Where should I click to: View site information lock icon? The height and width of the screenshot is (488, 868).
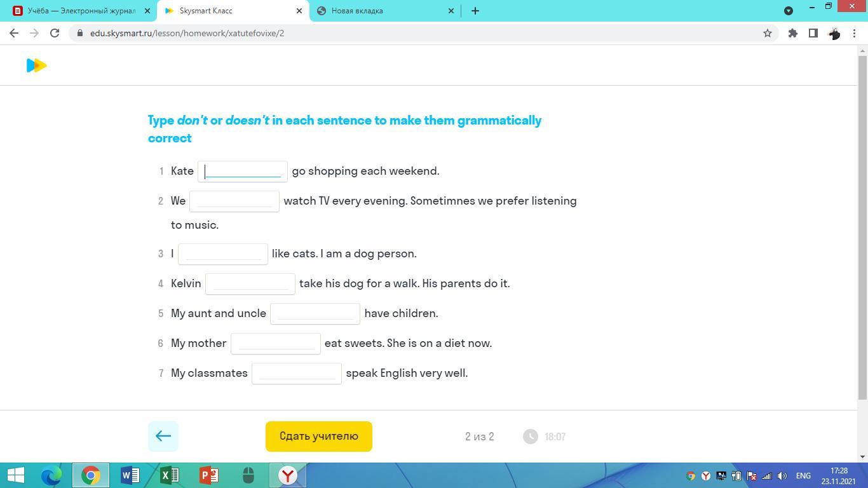[80, 33]
